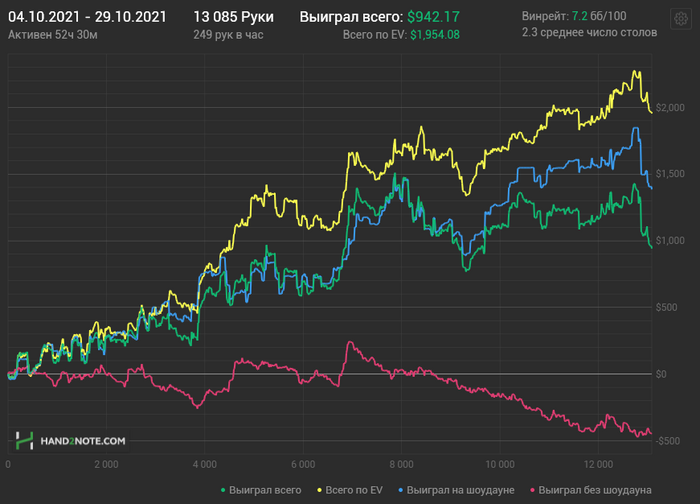Click the 6 000 x-axis label
The height and width of the screenshot is (504, 700).
click(x=303, y=464)
